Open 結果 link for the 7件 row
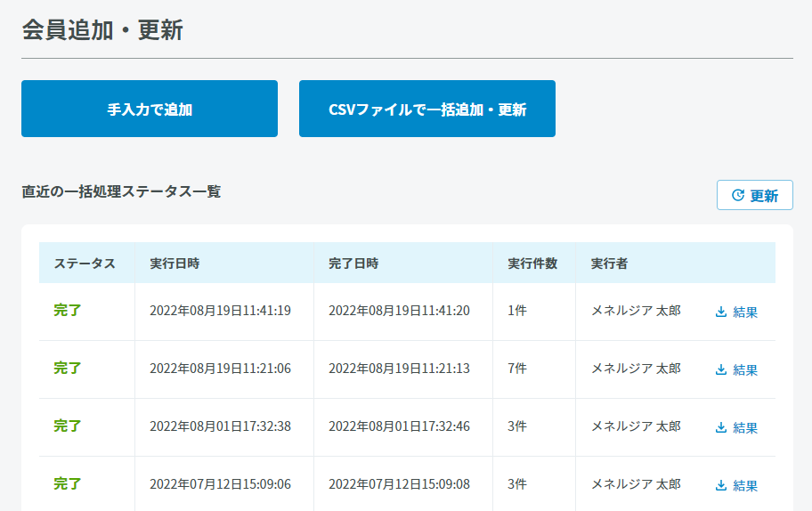Screen dimensions: 812x511 [x=745, y=369]
